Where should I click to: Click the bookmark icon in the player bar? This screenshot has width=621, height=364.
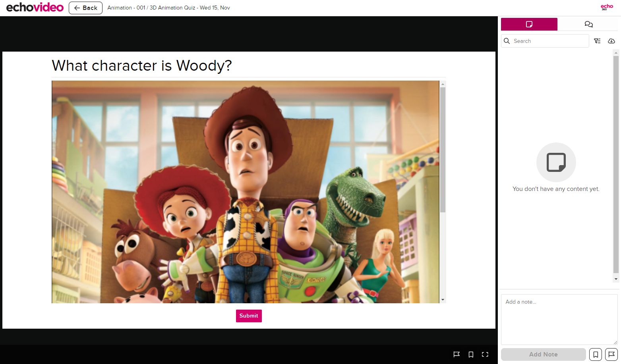471,354
